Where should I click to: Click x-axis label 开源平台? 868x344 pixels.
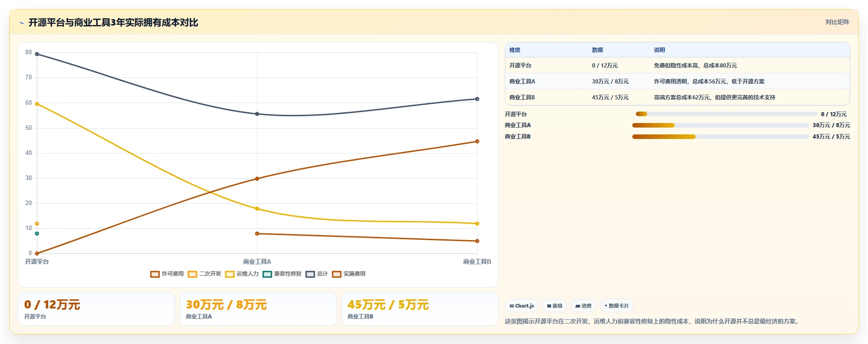click(37, 262)
